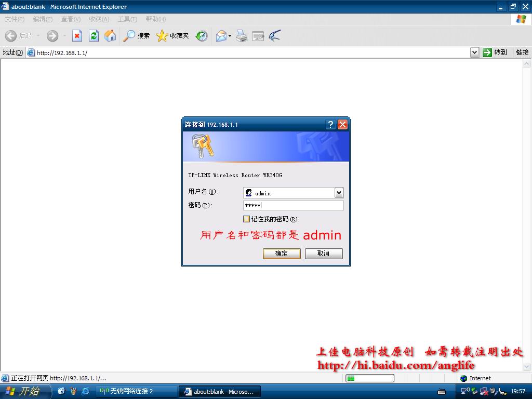This screenshot has height=399, width=532.
Task: Click the Mail envelope toolbar icon
Action: 221,36
